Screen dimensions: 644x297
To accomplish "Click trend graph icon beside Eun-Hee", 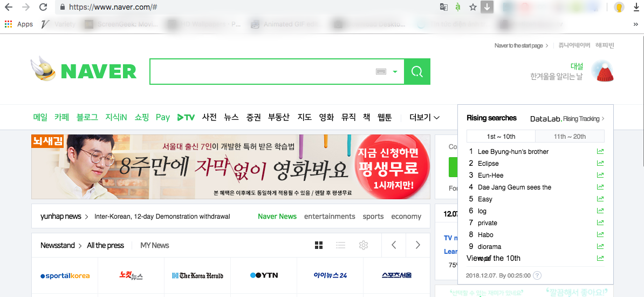I will point(600,175).
